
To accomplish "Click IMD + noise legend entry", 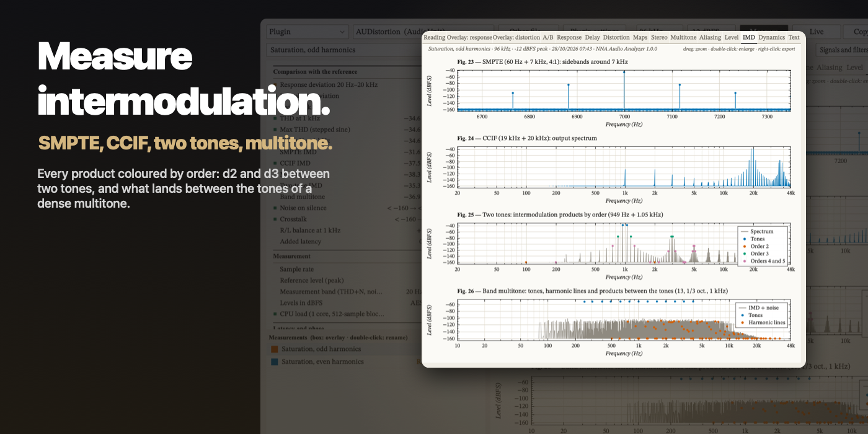I will (x=758, y=308).
